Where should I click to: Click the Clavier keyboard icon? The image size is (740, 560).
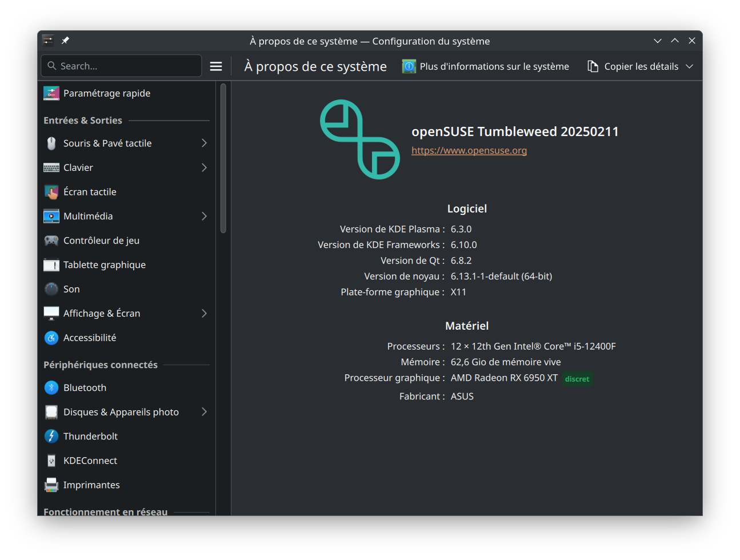51,168
